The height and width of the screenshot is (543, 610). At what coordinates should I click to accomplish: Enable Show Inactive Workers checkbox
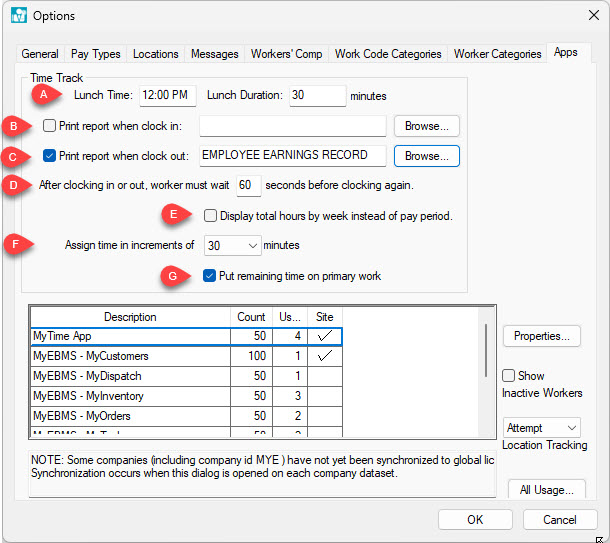[x=510, y=376]
